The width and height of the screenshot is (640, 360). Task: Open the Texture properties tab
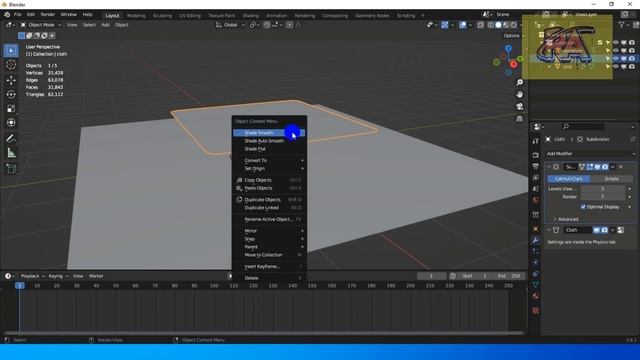(x=536, y=311)
